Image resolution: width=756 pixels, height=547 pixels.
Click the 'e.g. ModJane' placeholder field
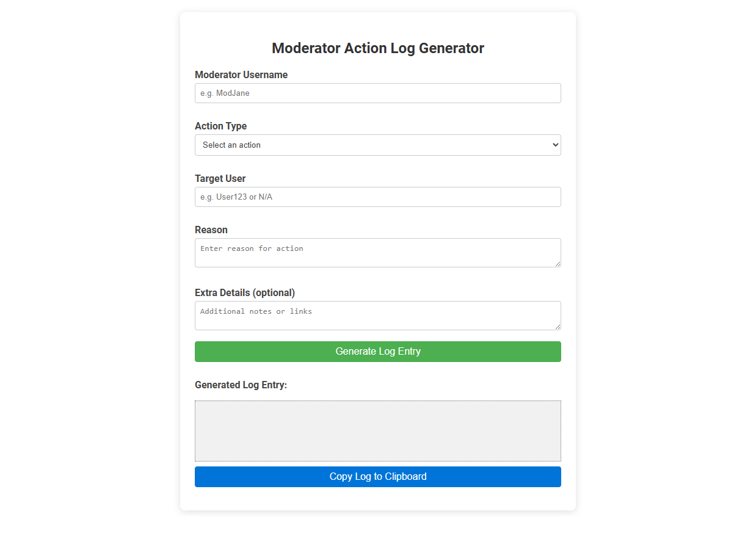pyautogui.click(x=377, y=93)
